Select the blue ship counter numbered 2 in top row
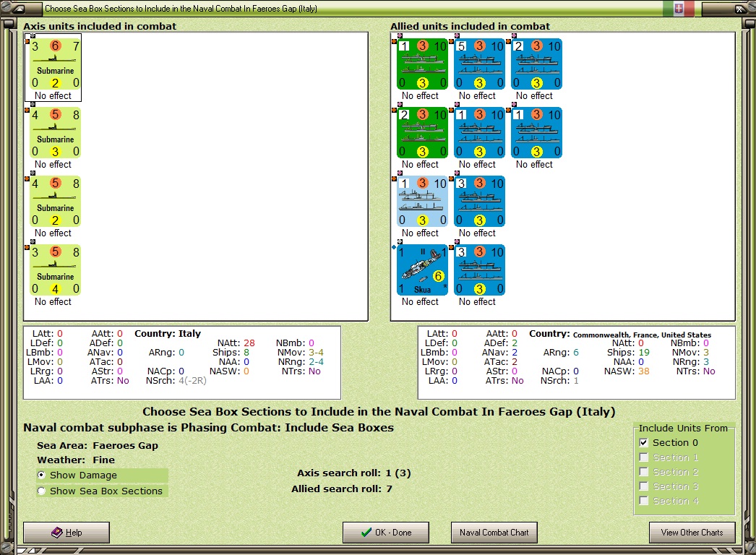The height and width of the screenshot is (555, 756). (536, 64)
